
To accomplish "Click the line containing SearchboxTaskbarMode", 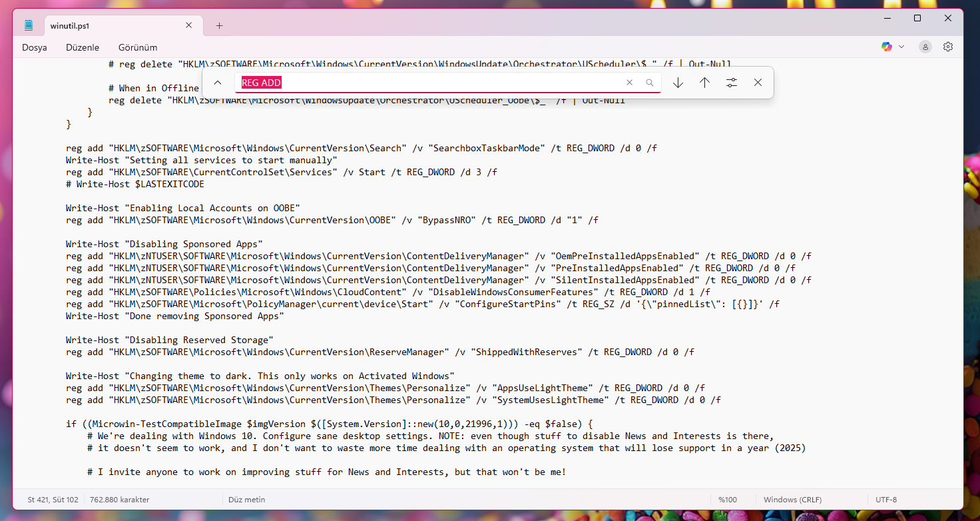I will 362,148.
